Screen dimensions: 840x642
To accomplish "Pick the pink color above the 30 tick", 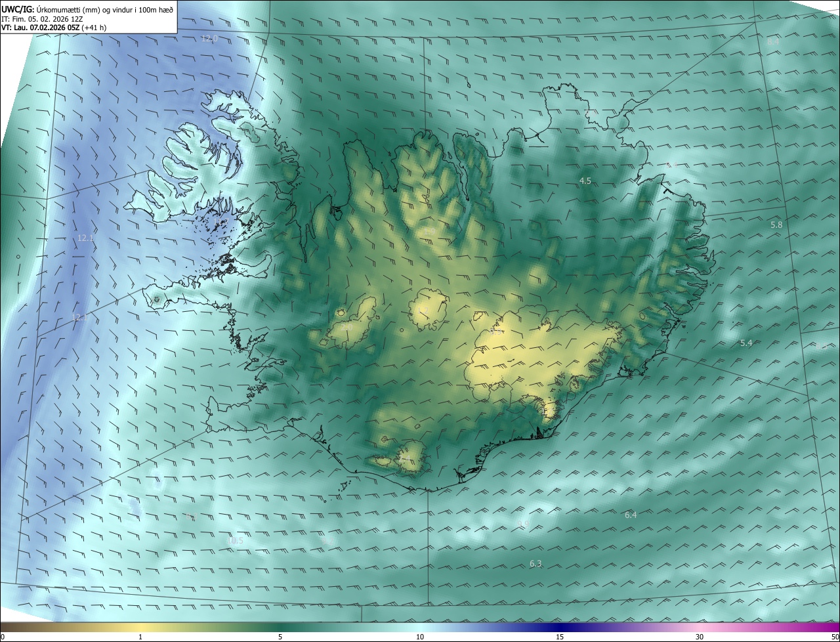I will tap(700, 627).
